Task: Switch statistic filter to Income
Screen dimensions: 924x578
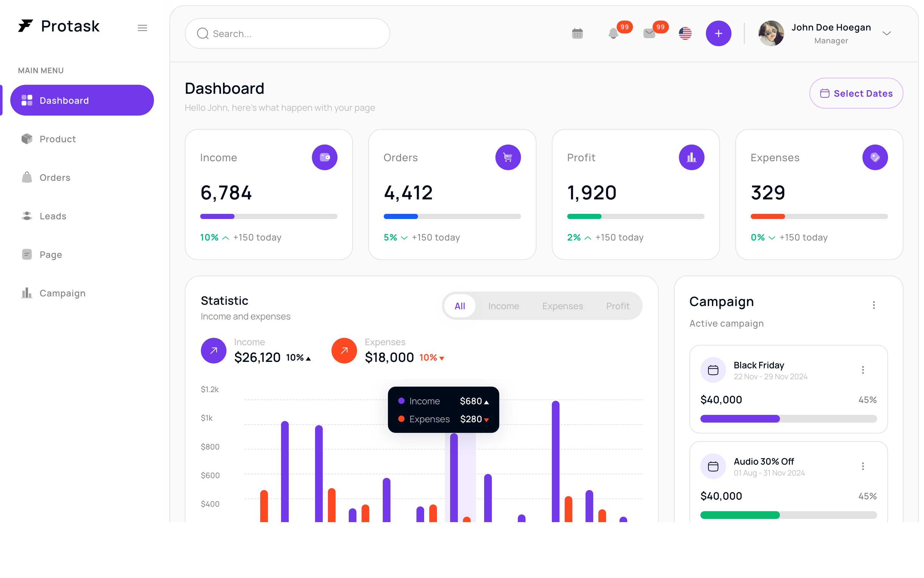Action: (503, 306)
